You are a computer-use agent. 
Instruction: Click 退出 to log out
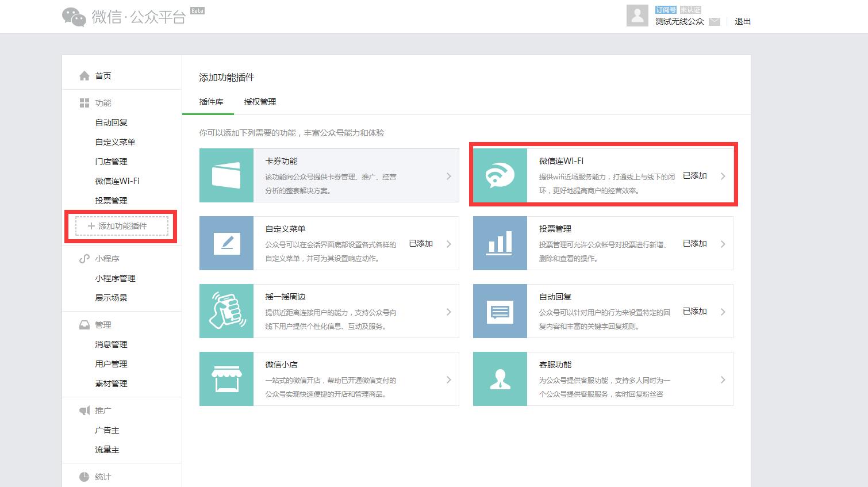click(x=743, y=21)
